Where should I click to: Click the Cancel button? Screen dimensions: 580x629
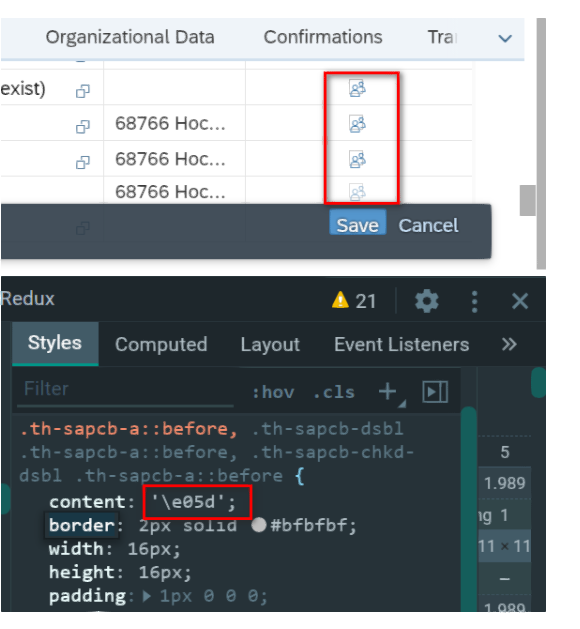(x=428, y=225)
